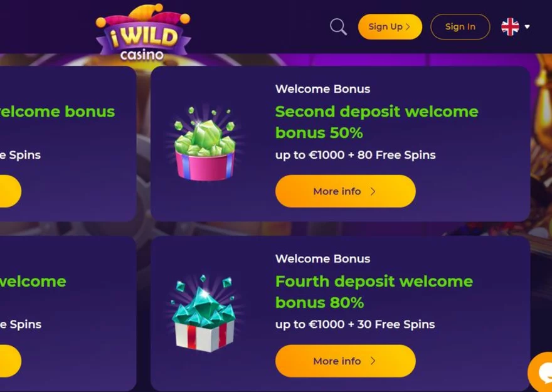Click the Second deposit welcome bonus 50% title

click(377, 122)
